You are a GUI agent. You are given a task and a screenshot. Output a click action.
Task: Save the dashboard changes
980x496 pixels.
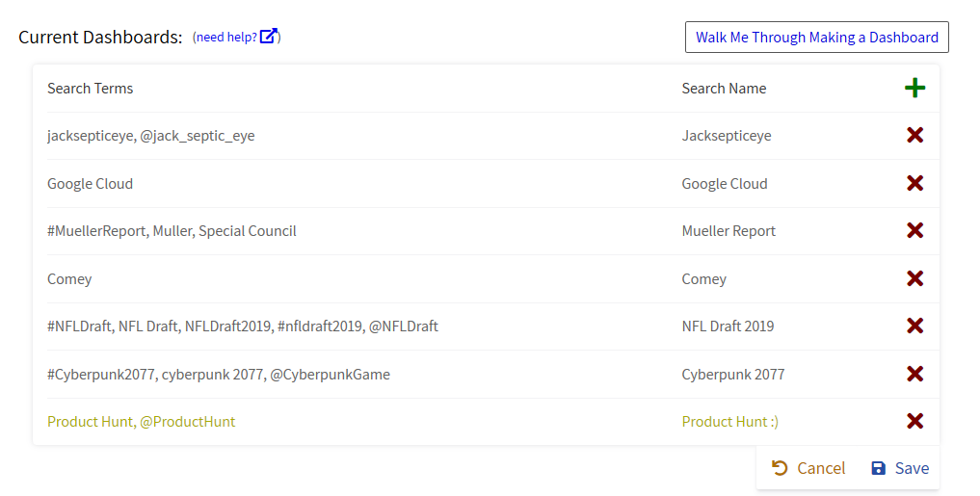point(900,468)
